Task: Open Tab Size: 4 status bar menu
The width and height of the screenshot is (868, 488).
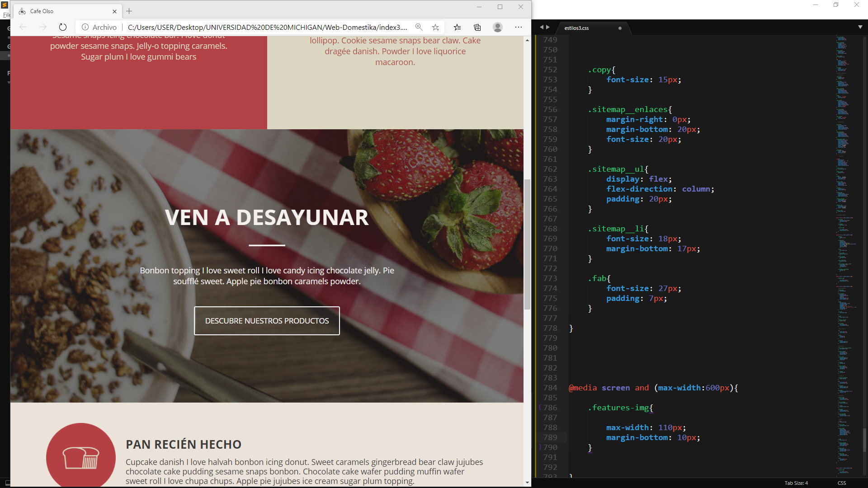Action: [x=796, y=483]
